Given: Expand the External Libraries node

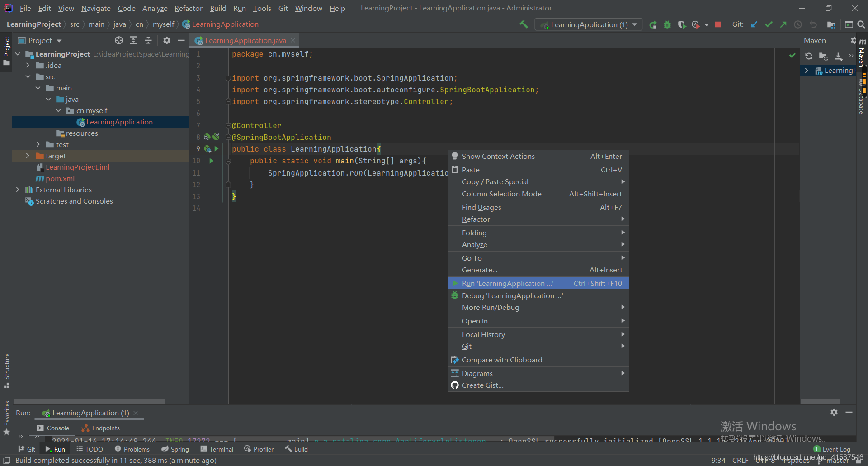Looking at the screenshot, I should 18,190.
